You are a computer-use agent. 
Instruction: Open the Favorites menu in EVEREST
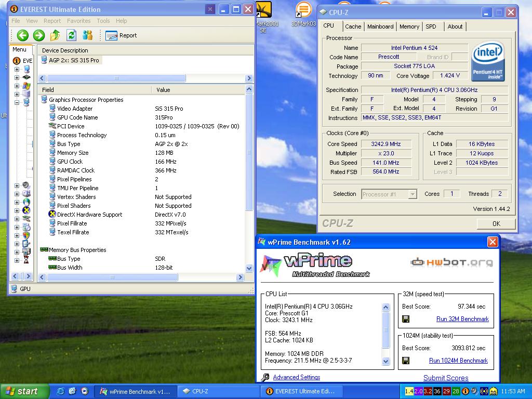[79, 21]
